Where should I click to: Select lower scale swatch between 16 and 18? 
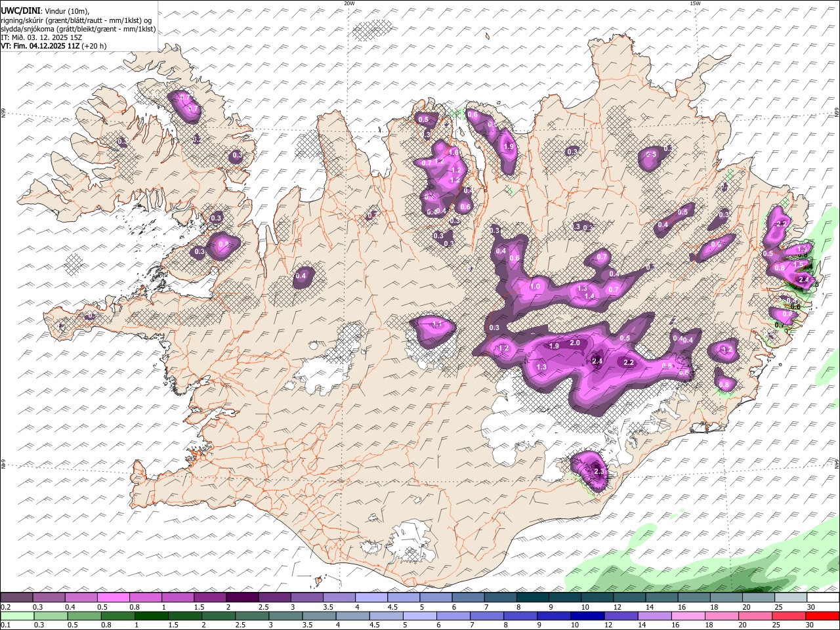pos(688,616)
